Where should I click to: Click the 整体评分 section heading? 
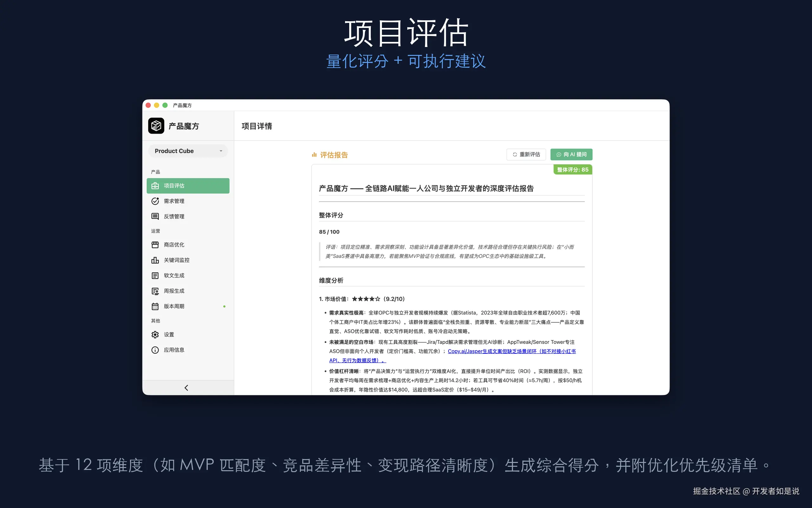coord(331,215)
